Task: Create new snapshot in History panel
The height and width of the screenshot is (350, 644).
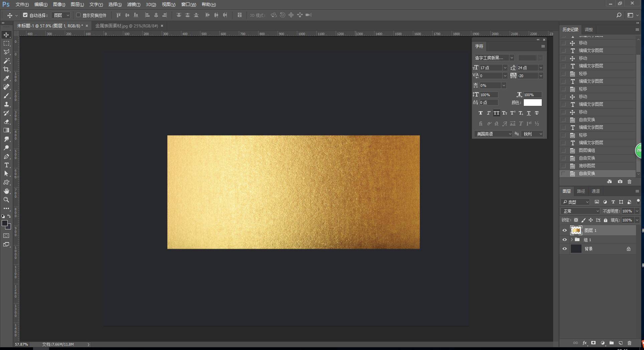Action: click(620, 182)
